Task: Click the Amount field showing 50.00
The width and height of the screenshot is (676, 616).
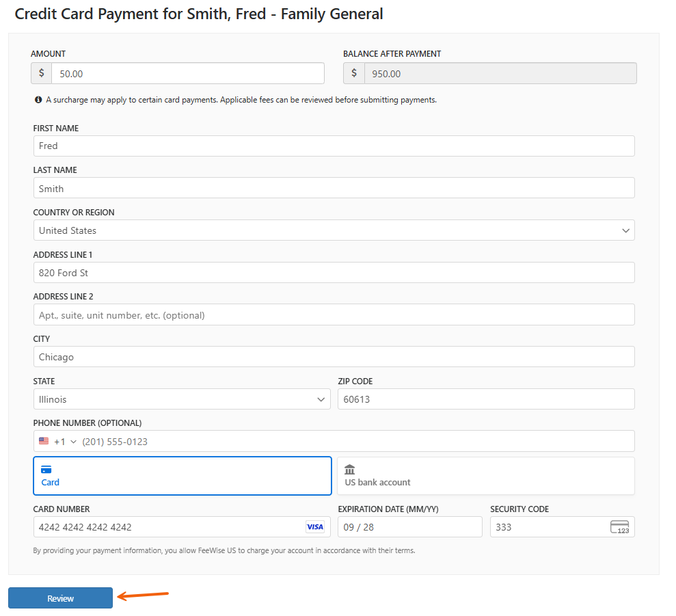Action: pos(188,73)
